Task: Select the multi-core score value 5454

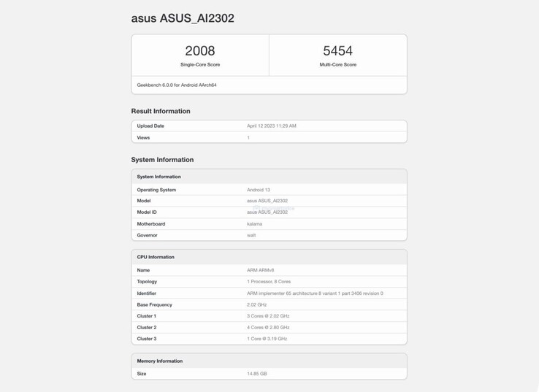Action: 338,51
